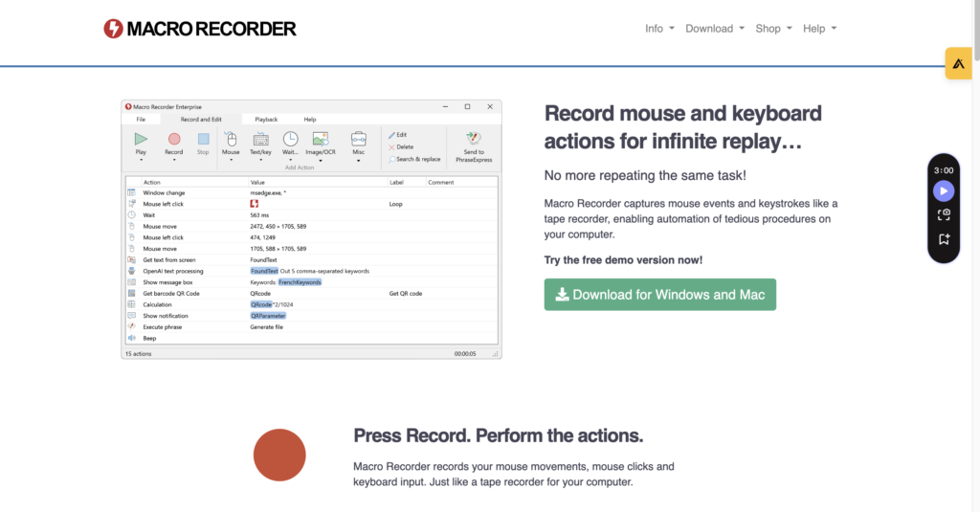Click the 00:00:05 duration in the status bar

point(465,354)
